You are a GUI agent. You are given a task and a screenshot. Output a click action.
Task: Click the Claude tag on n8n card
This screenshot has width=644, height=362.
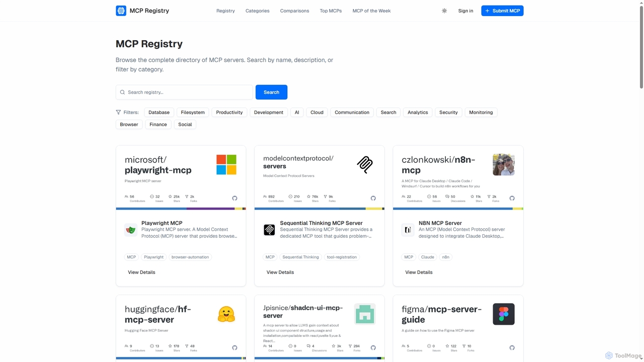click(x=428, y=257)
